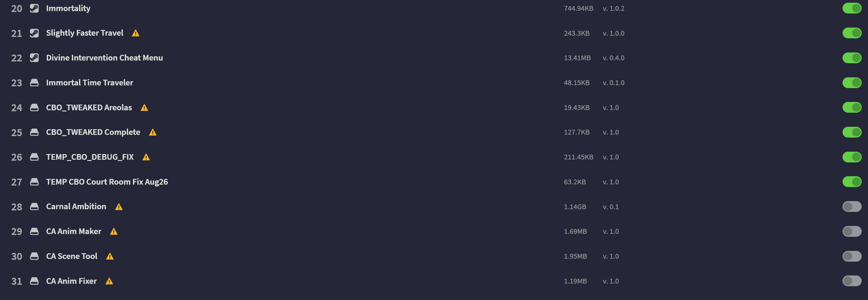Enable the Carnal Ambition mod toggle
Viewport: 868px width, 300px height.
(852, 206)
